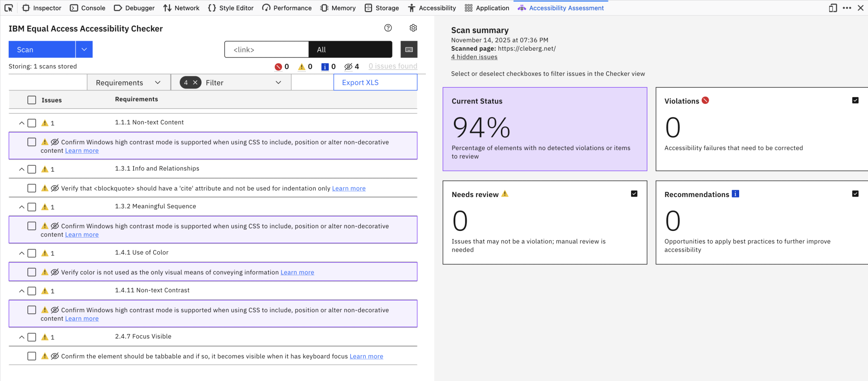
Task: Toggle the responsive design mode icon
Action: [x=833, y=8]
